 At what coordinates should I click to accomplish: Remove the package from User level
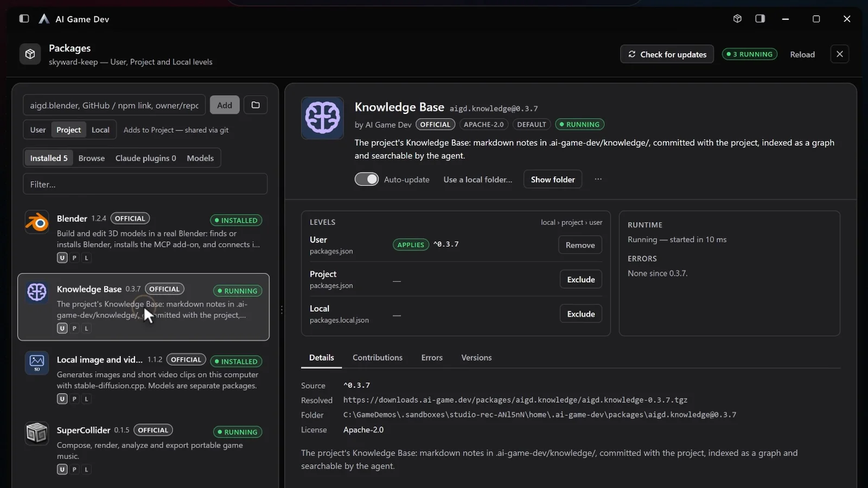pos(580,245)
